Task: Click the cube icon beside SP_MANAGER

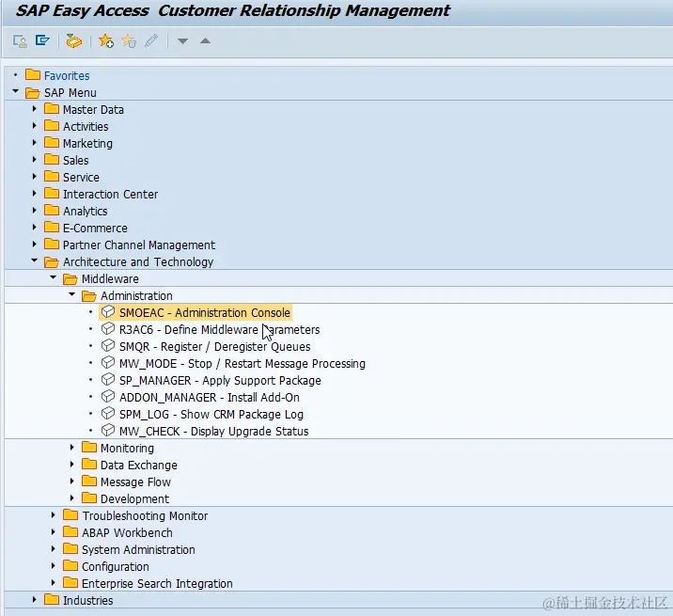Action: [x=108, y=380]
